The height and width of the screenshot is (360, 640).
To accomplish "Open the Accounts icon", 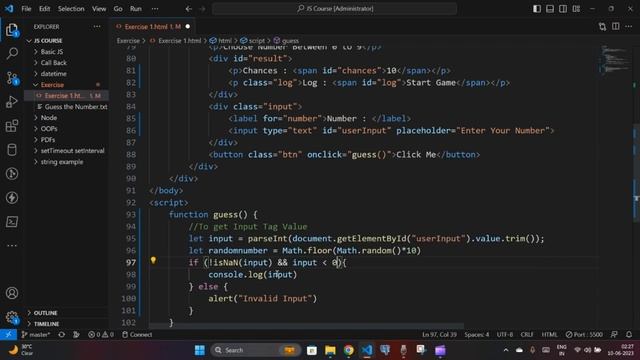I will (x=12, y=293).
